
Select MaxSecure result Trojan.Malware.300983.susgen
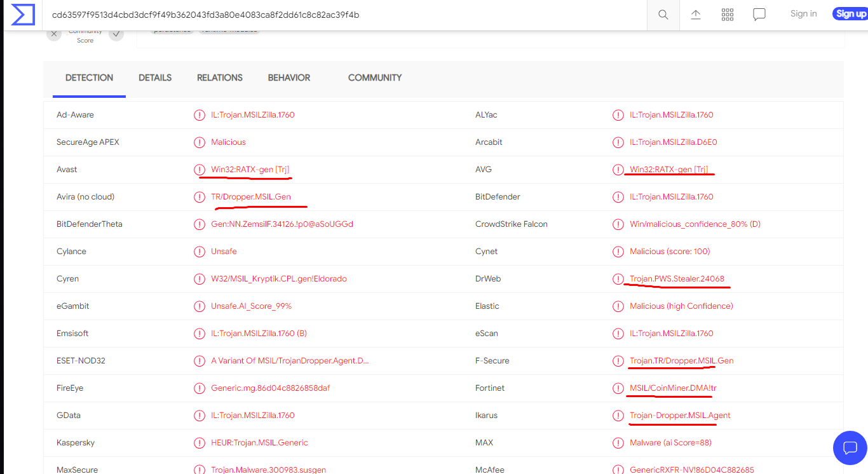268,470
